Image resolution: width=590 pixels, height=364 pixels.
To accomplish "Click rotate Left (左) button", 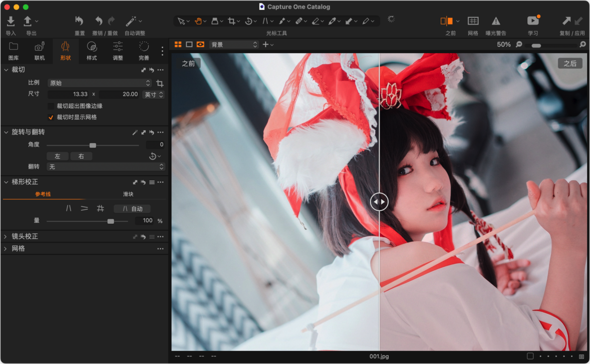I will click(57, 156).
